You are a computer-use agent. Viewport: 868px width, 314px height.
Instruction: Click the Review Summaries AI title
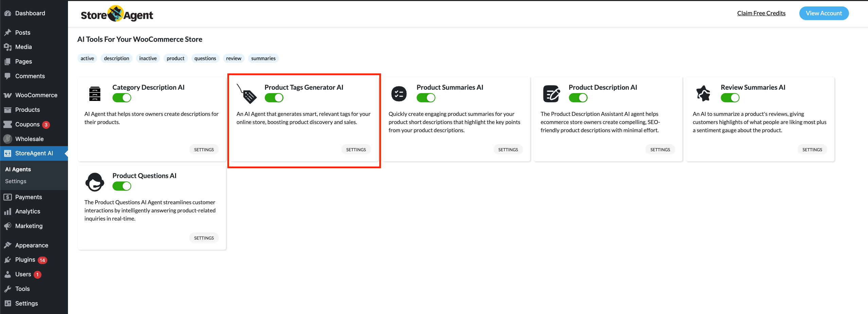[x=753, y=87]
